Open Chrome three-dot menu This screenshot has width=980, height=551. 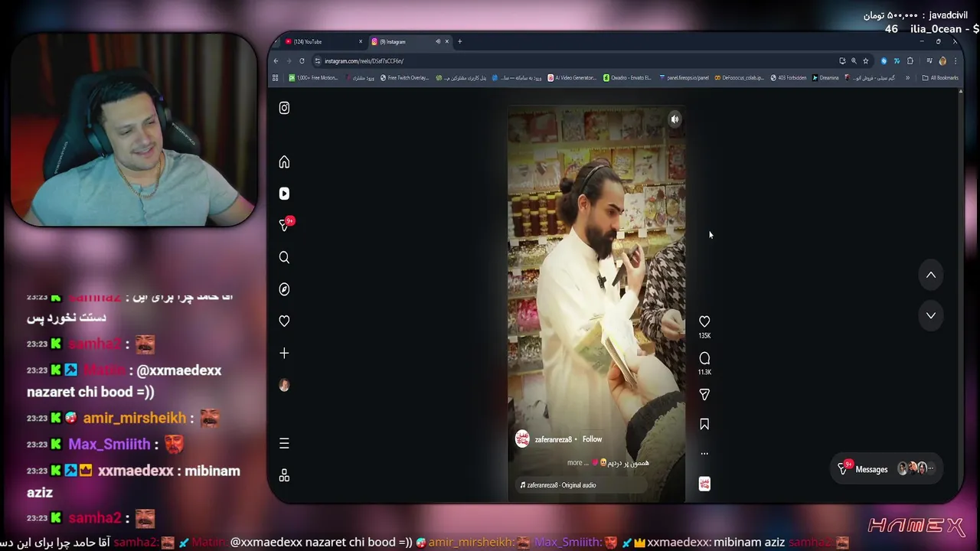click(955, 61)
